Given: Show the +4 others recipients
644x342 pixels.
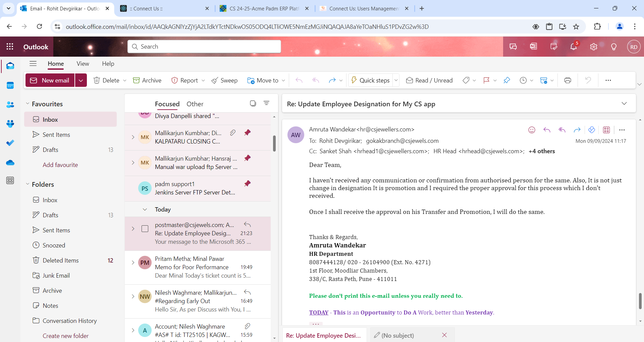Looking at the screenshot, I should [x=542, y=151].
